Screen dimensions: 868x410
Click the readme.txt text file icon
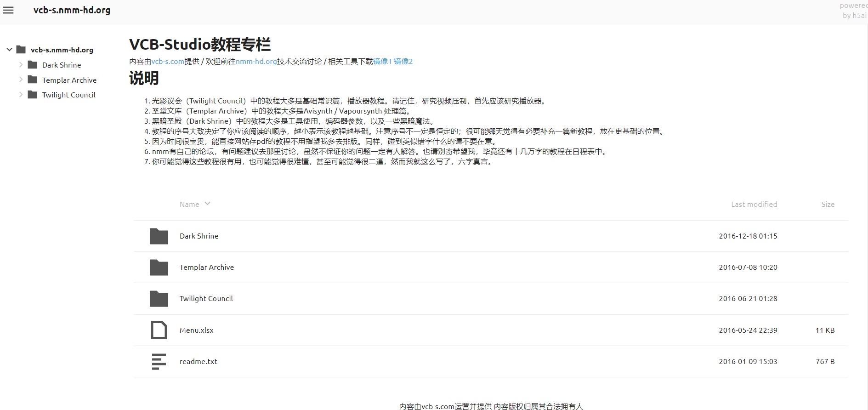pyautogui.click(x=159, y=362)
